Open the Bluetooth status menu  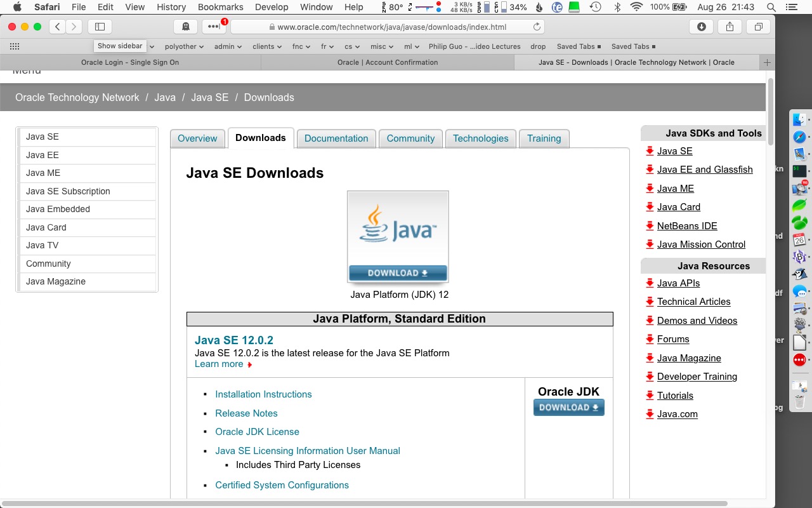617,7
